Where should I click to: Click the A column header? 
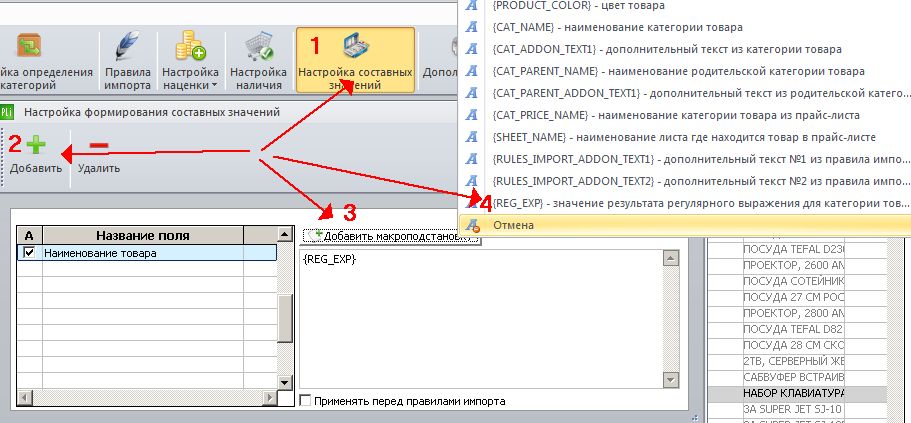point(30,235)
